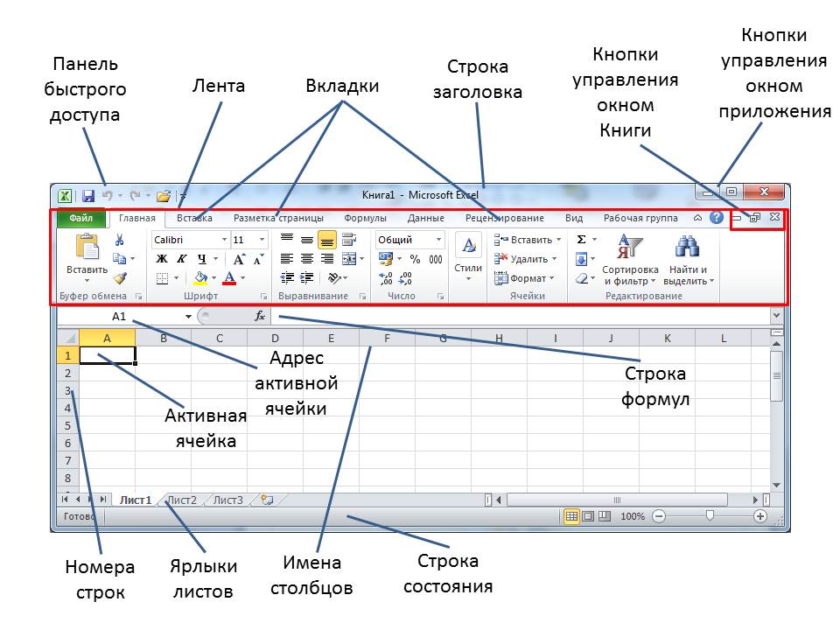840x630 pixels.
Task: Click the merge and center cells icon
Action: click(x=349, y=259)
